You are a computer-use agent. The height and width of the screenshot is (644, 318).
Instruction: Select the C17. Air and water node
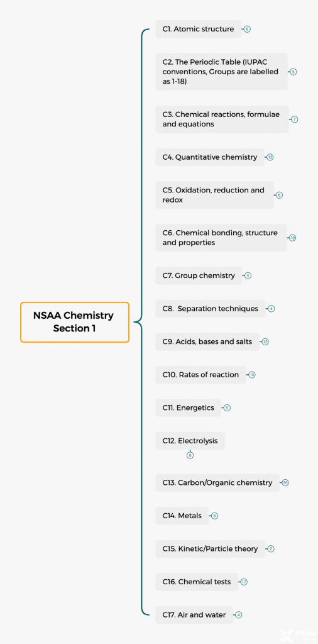click(194, 615)
